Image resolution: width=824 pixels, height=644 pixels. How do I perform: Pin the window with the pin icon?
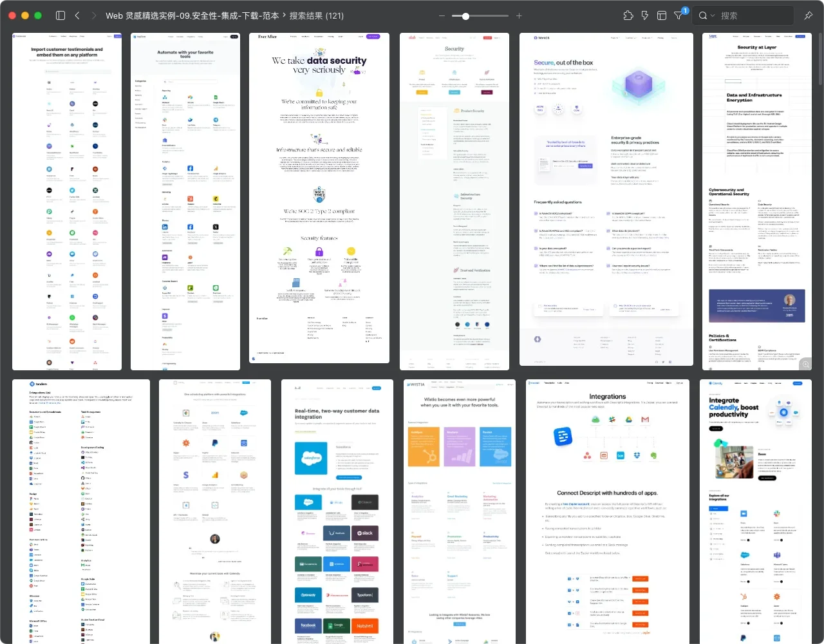click(x=809, y=15)
